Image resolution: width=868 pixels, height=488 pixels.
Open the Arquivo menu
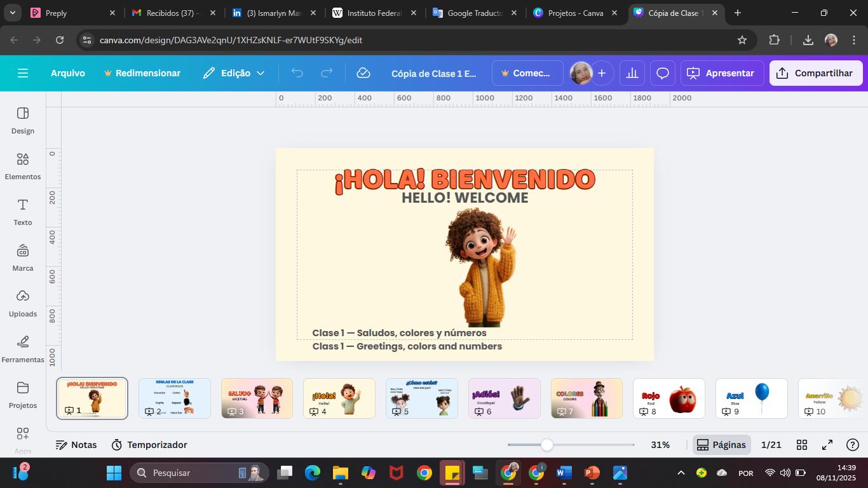(x=67, y=73)
